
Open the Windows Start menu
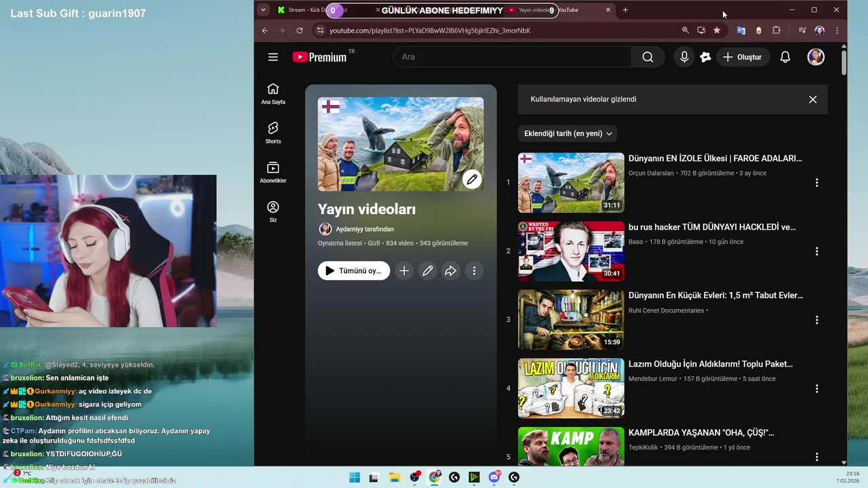355,478
